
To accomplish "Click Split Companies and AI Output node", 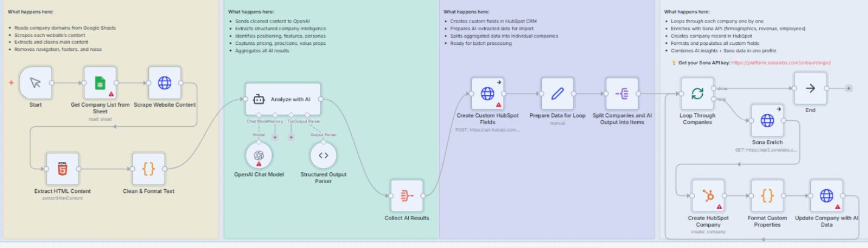I will click(622, 93).
